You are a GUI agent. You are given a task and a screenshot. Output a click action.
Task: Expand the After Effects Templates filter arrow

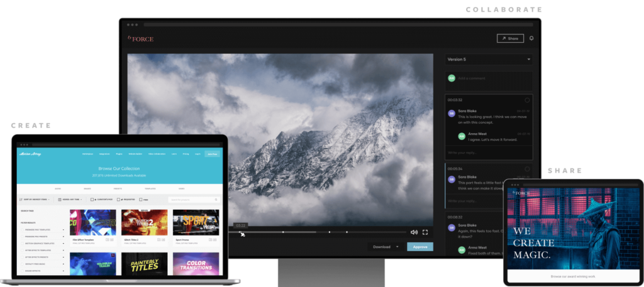[64, 250]
